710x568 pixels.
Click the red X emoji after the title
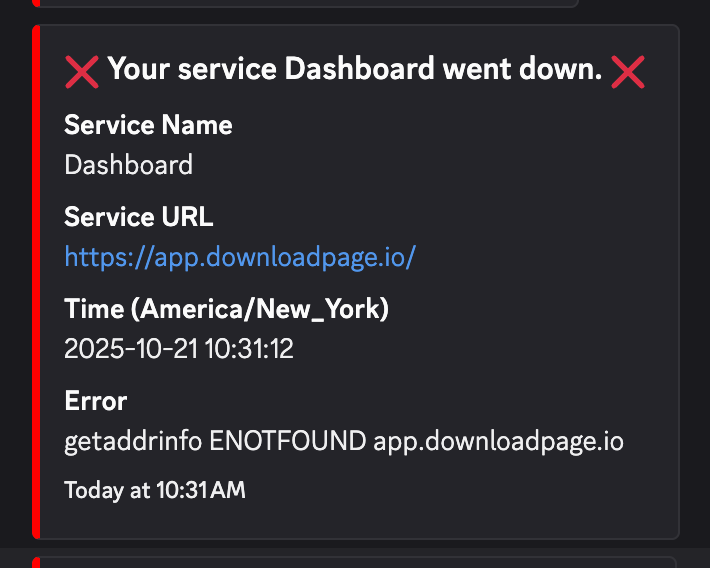[627, 71]
